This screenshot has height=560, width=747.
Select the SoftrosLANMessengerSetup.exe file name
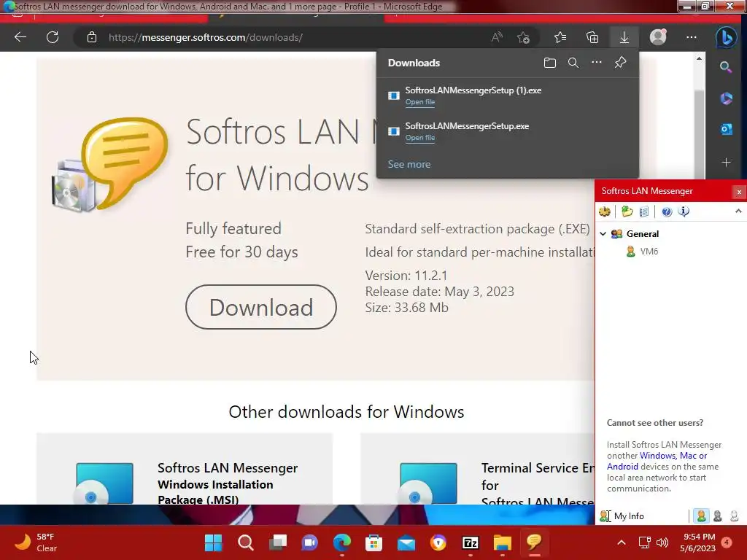coord(467,126)
